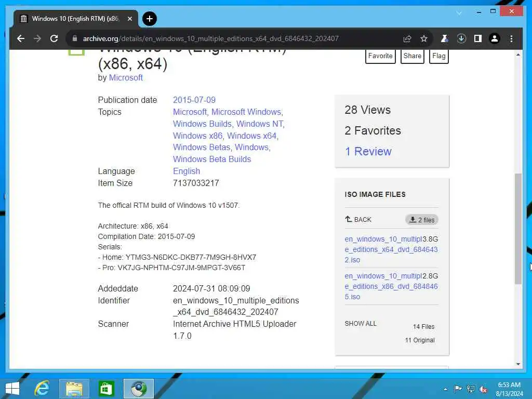Bookmark this page with the star
This screenshot has width=532, height=399.
[x=424, y=38]
